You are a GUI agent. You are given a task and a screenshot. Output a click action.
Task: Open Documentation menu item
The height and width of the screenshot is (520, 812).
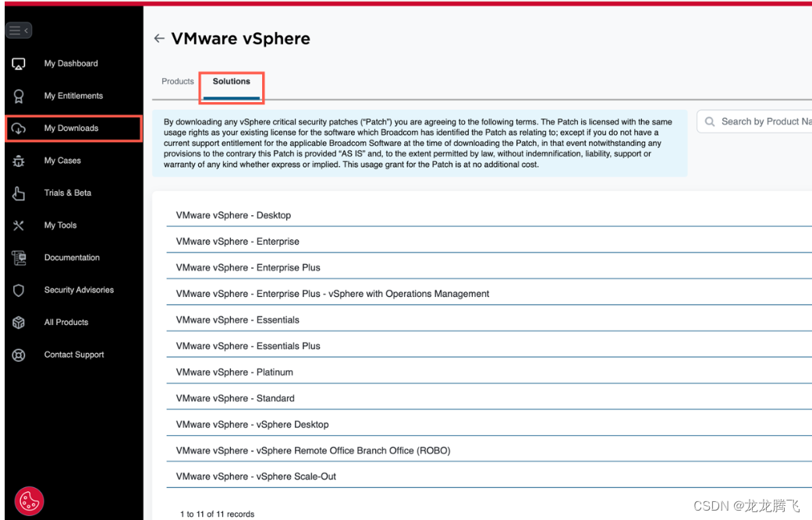(x=73, y=258)
